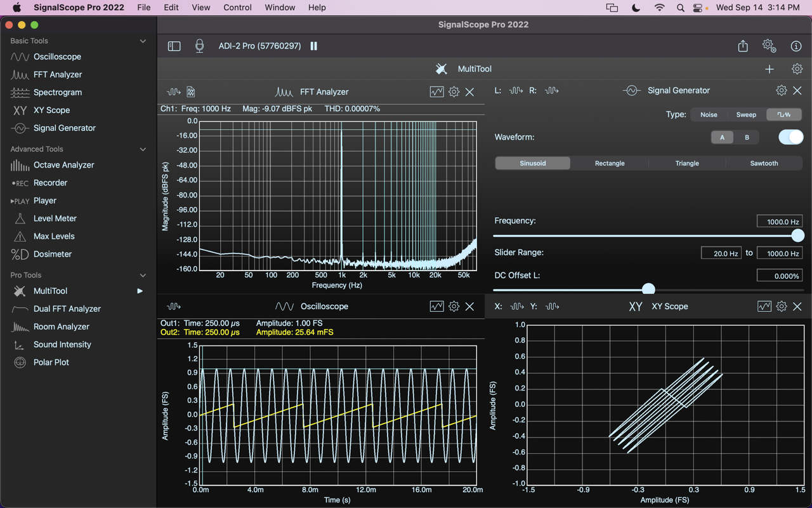
Task: Open FFT Analyzer from the sidebar
Action: 57,74
